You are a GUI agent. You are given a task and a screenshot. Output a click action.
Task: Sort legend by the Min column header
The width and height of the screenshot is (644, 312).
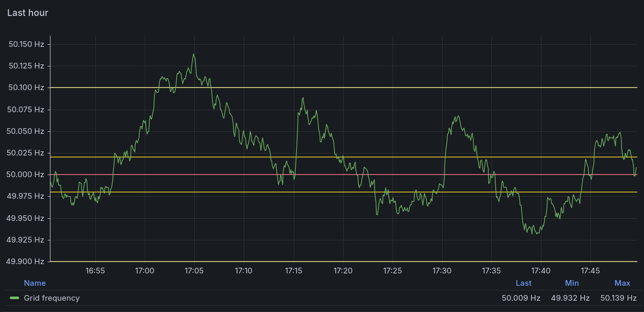click(x=571, y=283)
